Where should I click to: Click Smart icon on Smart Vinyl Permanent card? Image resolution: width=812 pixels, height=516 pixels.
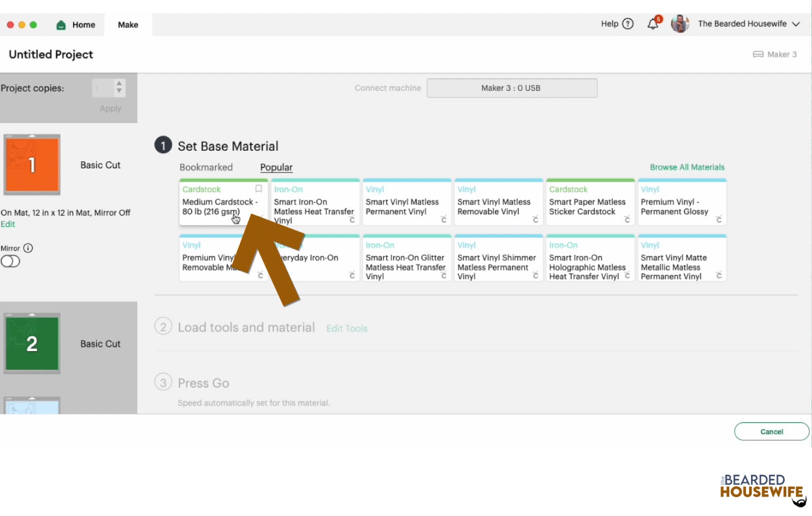pyautogui.click(x=444, y=219)
